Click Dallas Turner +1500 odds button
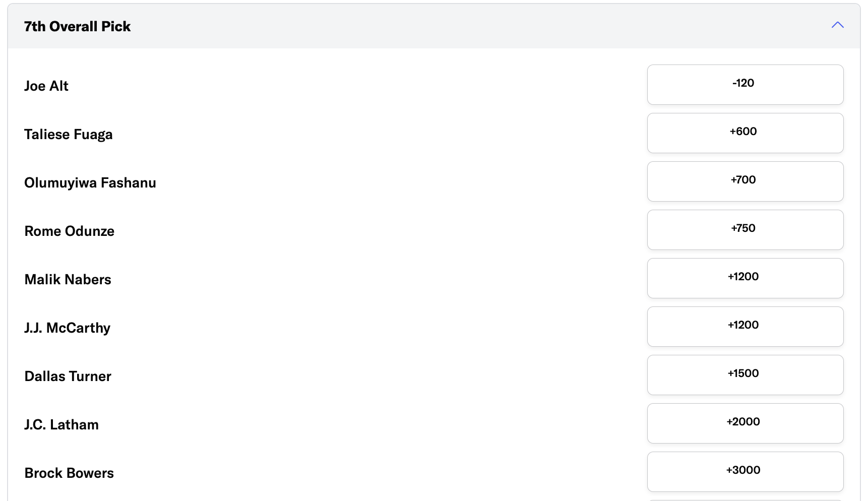The height and width of the screenshot is (501, 868). [x=745, y=375]
